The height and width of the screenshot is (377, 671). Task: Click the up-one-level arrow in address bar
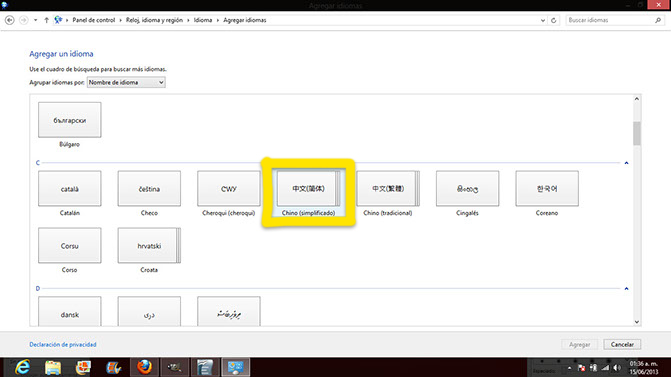click(x=46, y=20)
